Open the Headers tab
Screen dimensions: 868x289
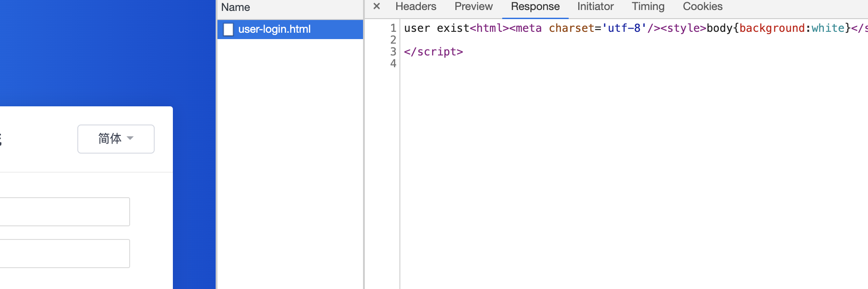coord(416,6)
